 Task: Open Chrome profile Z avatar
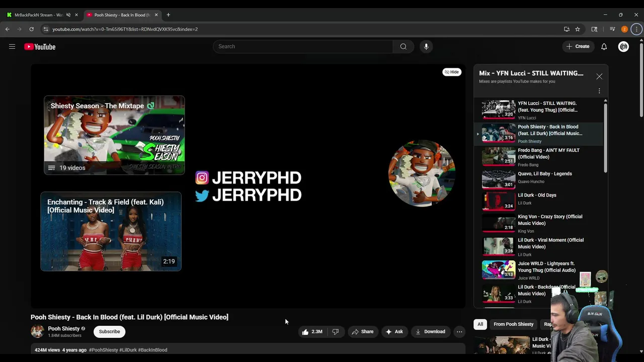(624, 29)
